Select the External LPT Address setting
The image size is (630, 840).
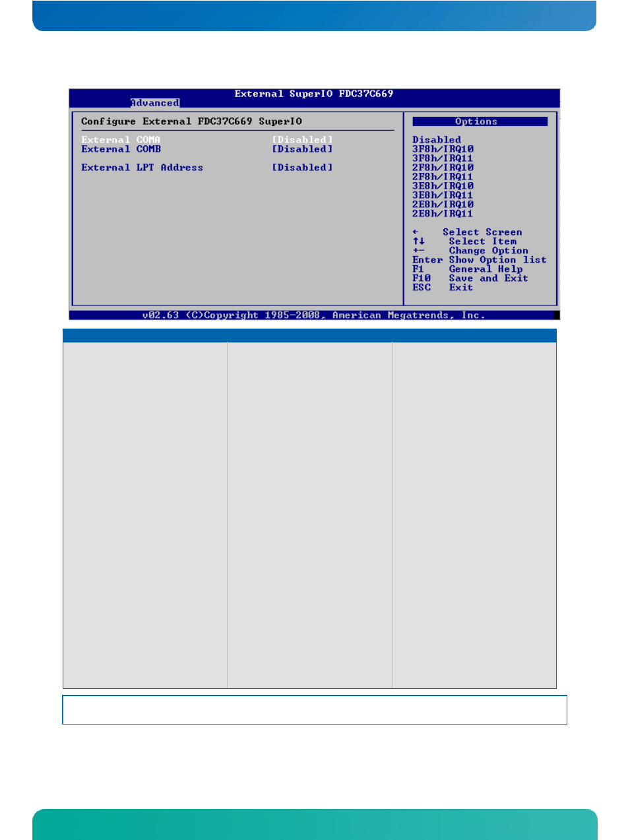coord(142,168)
